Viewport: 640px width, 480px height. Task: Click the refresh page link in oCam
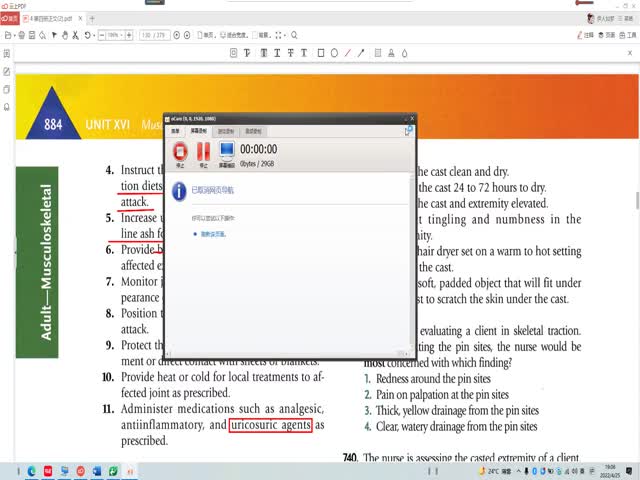[x=209, y=234]
